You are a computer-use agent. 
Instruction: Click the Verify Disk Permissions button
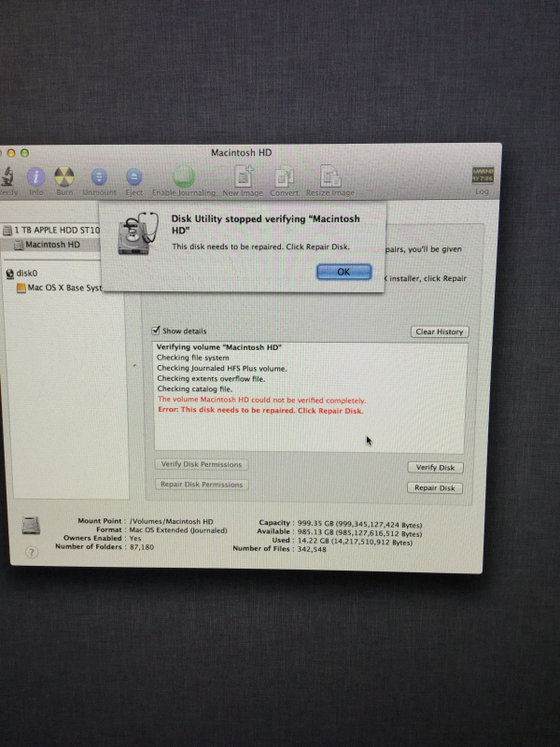202,464
